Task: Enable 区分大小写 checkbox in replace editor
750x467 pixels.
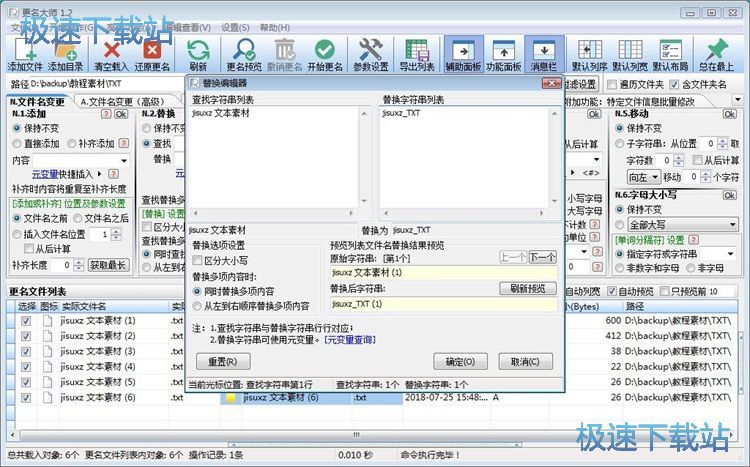Action: [x=197, y=260]
